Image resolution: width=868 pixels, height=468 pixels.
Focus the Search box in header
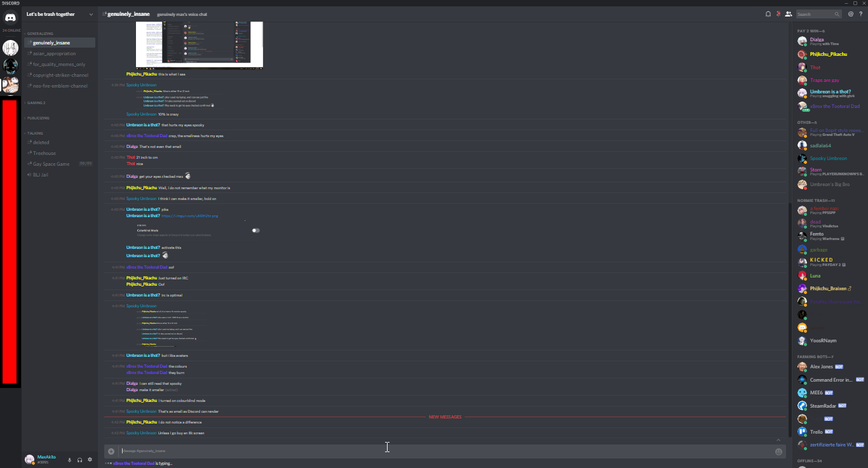click(x=818, y=14)
